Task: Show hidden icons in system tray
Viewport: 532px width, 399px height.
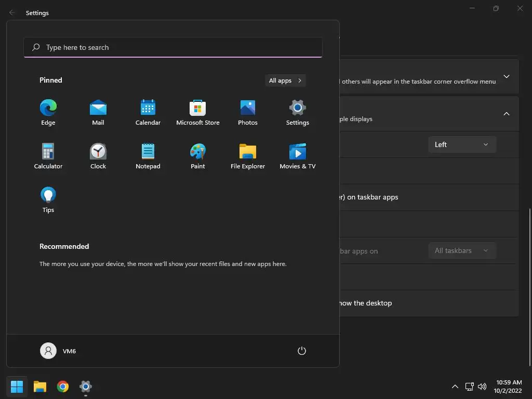Action: [x=455, y=387]
